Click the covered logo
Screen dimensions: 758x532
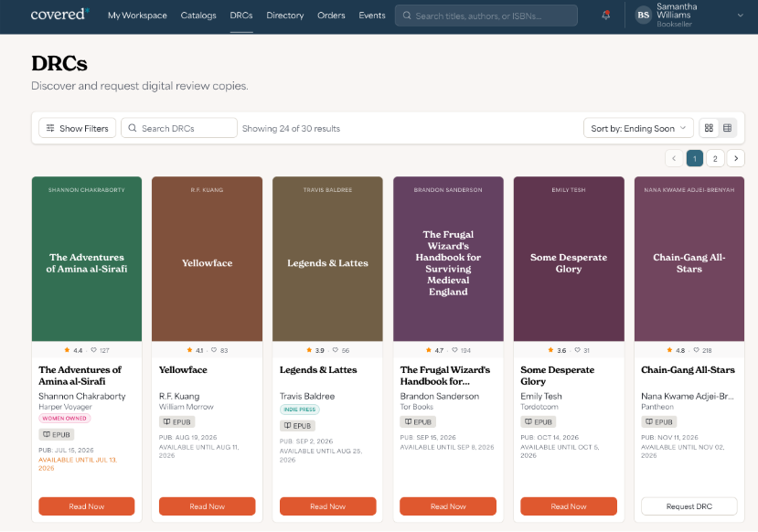60,14
